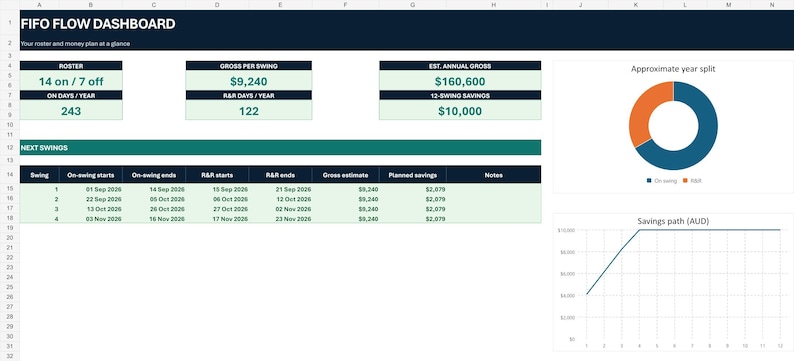The image size is (794, 361).
Task: Select the swing 4 planned savings $2,079 cell
Action: [413, 219]
